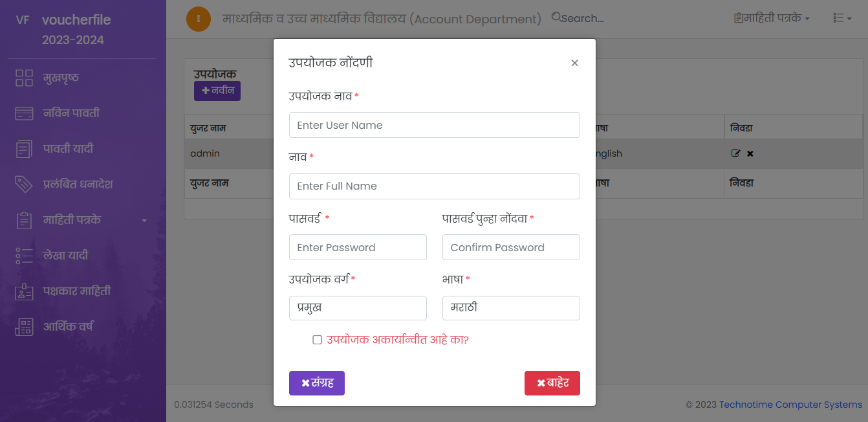Click the प्रलंबित धनादेश tag icon

pos(24,184)
